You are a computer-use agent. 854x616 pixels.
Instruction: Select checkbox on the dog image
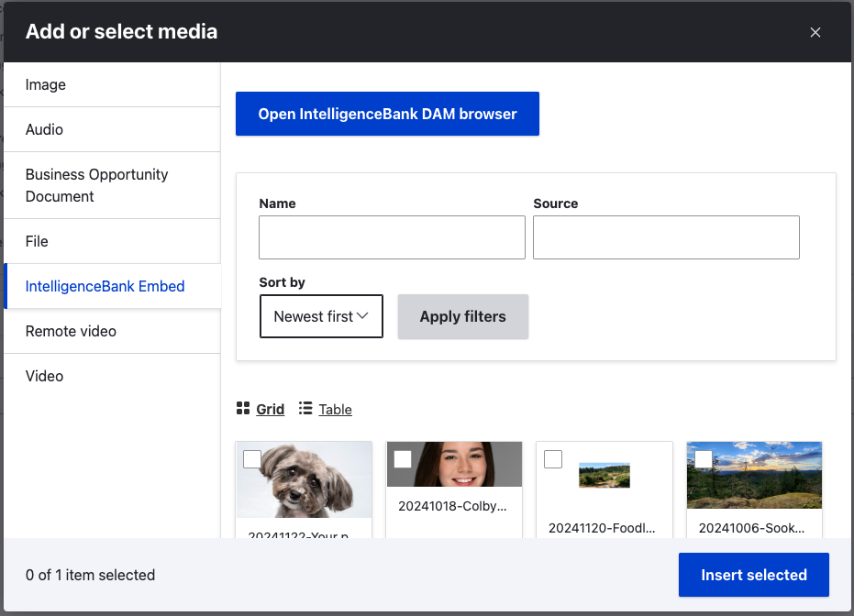tap(252, 459)
